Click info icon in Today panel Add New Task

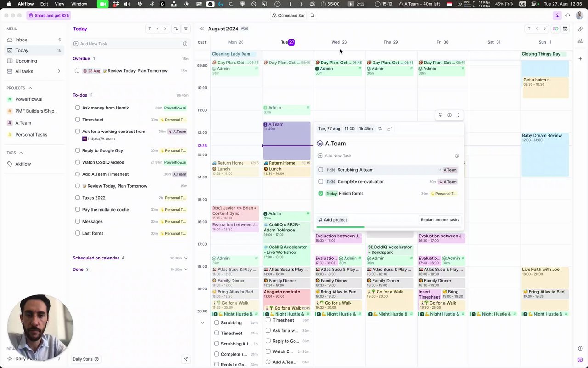tap(185, 44)
